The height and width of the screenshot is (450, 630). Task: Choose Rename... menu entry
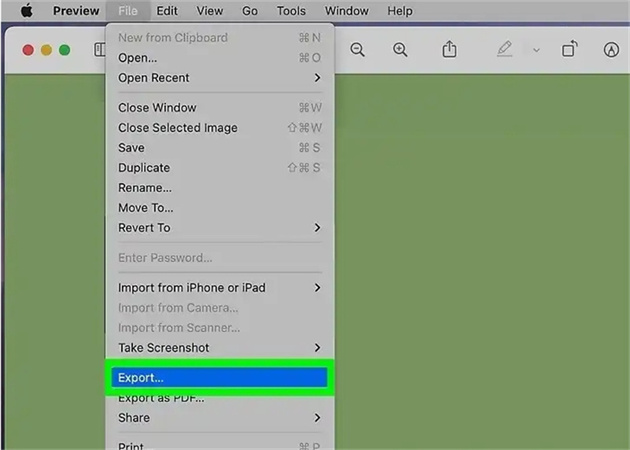pos(219,188)
